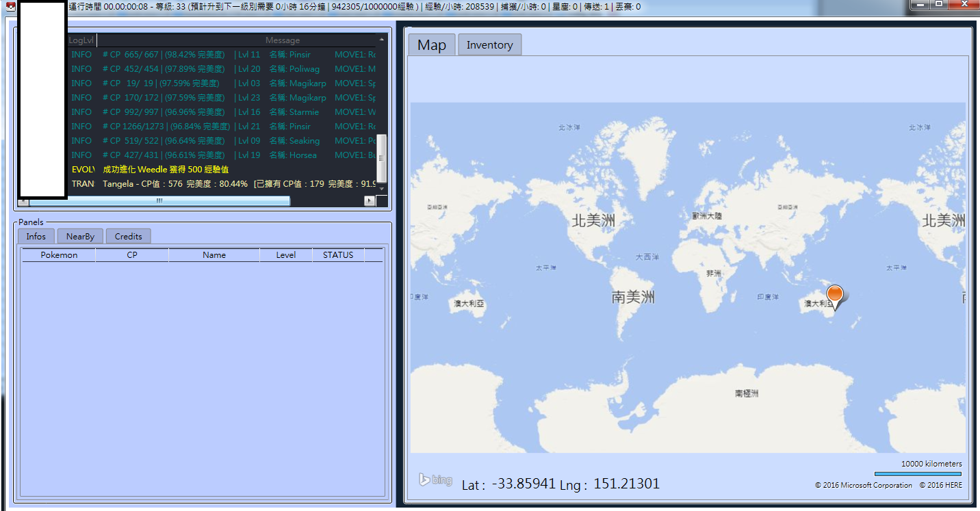Image resolution: width=980 pixels, height=511 pixels.
Task: Click the log's vertical scrollbar thumb
Action: click(x=382, y=157)
